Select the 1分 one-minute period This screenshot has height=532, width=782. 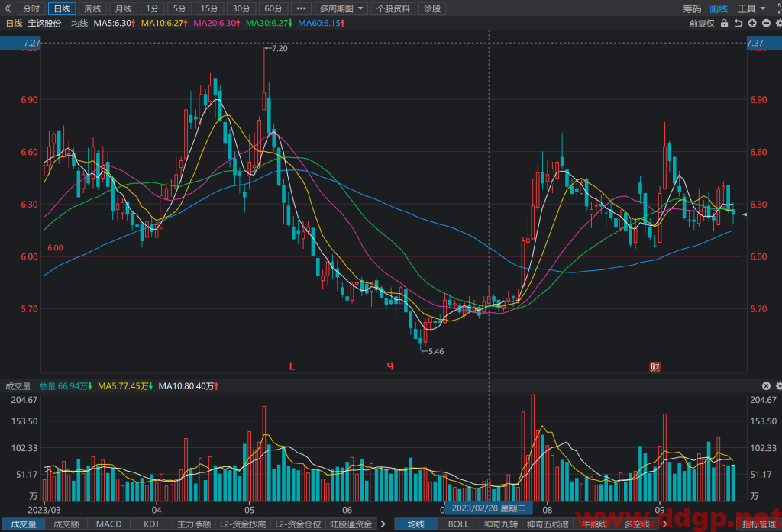tap(152, 8)
